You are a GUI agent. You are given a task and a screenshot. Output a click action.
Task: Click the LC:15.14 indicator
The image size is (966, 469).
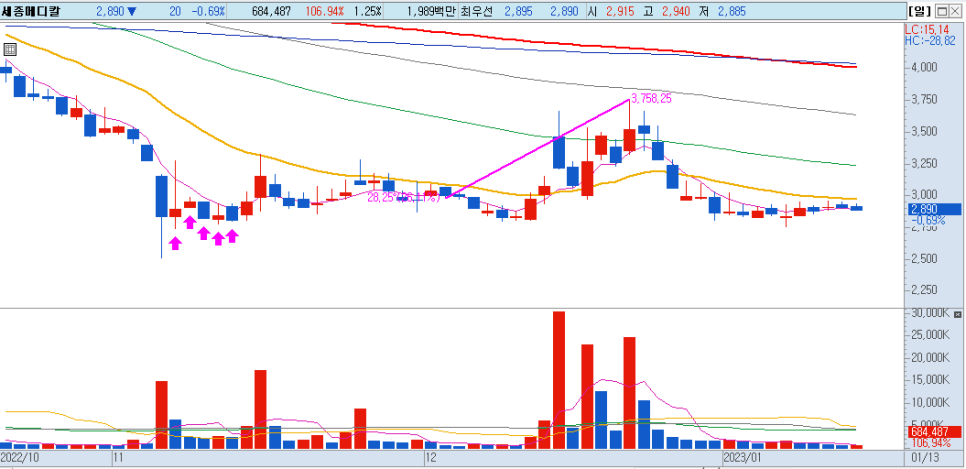coord(928,30)
